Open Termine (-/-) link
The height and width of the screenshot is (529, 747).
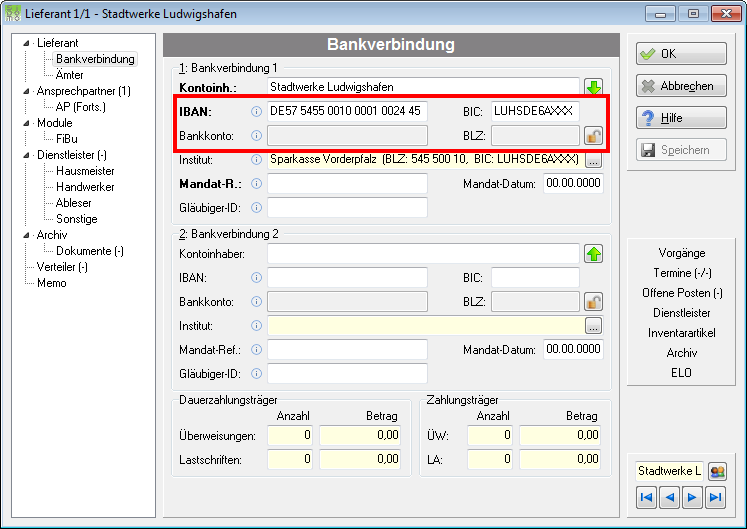(x=682, y=273)
